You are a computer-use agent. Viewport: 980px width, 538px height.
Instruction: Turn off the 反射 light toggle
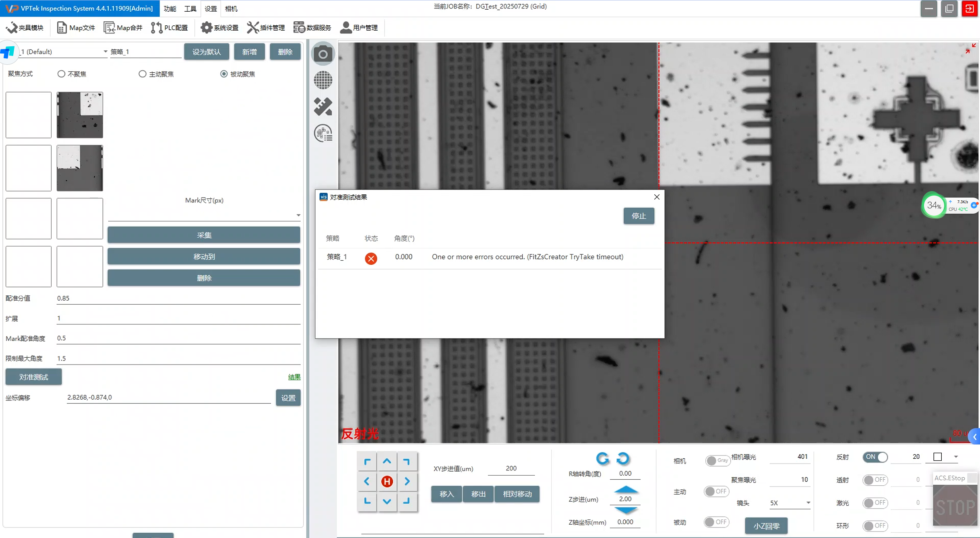tap(875, 457)
